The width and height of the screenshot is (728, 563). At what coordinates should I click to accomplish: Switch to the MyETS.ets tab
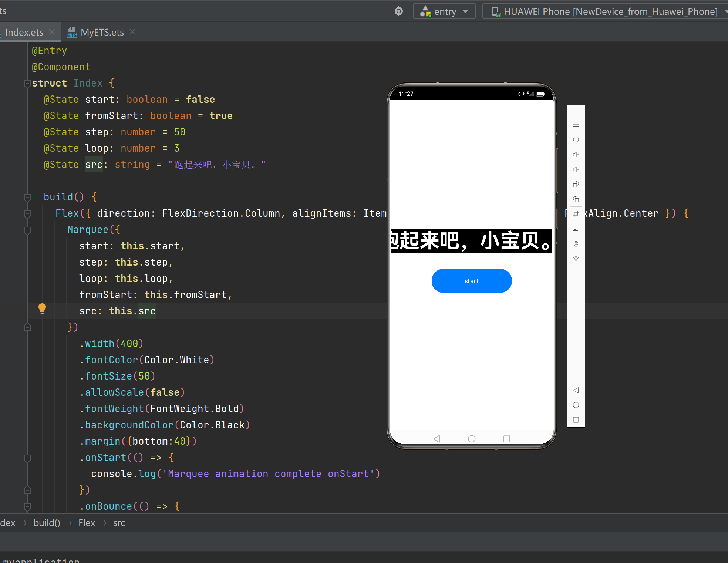click(x=102, y=33)
